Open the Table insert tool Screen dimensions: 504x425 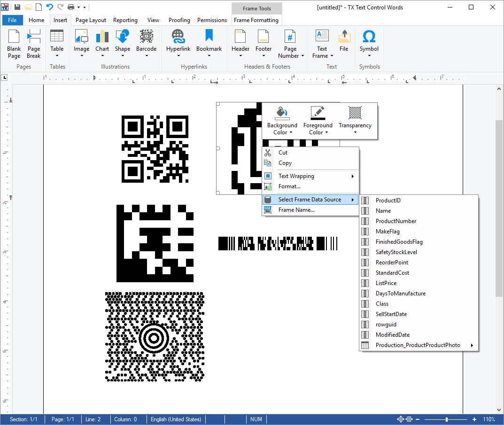click(x=57, y=44)
